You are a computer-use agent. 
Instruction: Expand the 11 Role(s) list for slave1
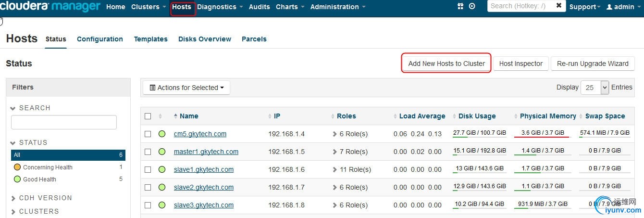pyautogui.click(x=335, y=169)
